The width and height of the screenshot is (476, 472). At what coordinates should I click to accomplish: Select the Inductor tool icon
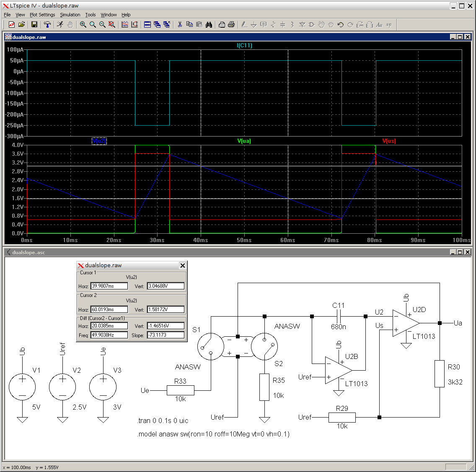click(x=292, y=25)
